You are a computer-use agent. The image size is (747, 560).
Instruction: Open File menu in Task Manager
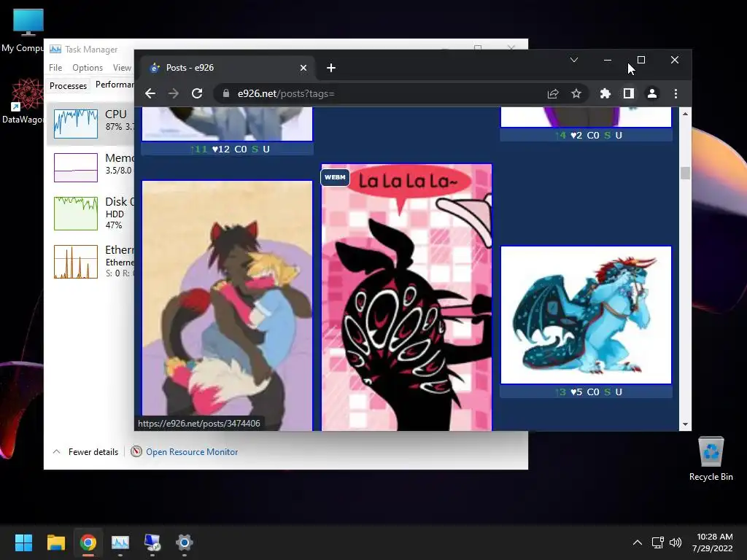[x=55, y=68]
